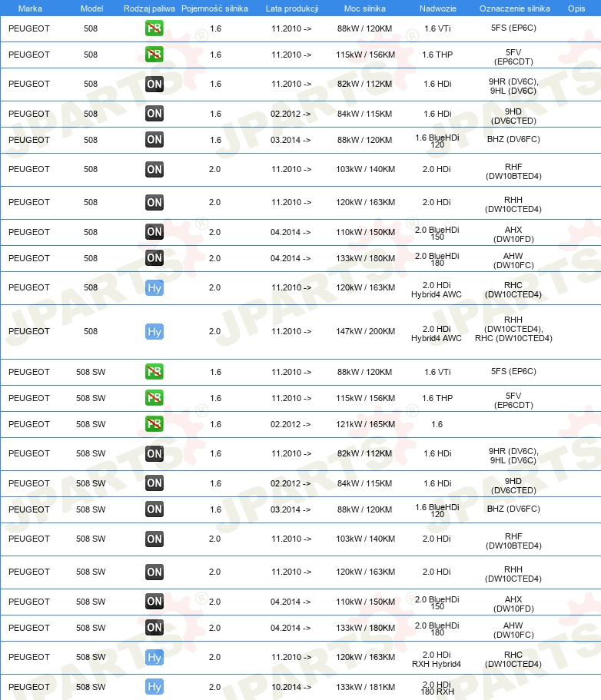Click 133kW / 181KM power cell
Image resolution: width=601 pixels, height=700 pixels.
[x=365, y=687]
